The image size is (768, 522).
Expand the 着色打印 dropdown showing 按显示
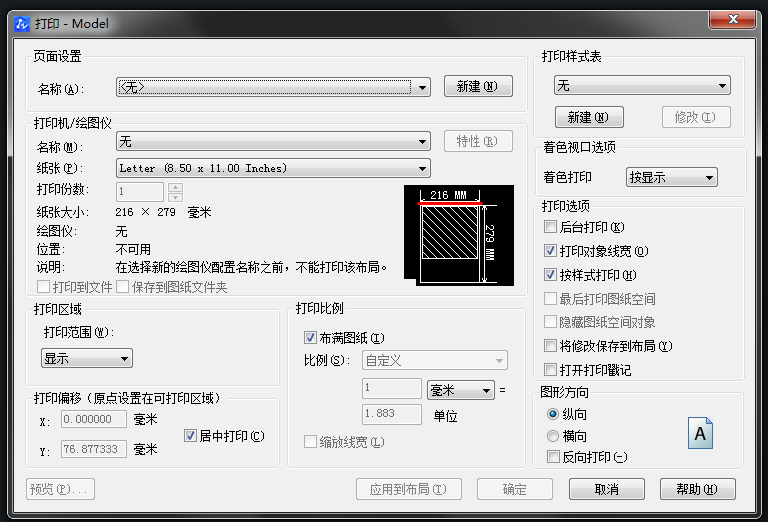coord(672,178)
